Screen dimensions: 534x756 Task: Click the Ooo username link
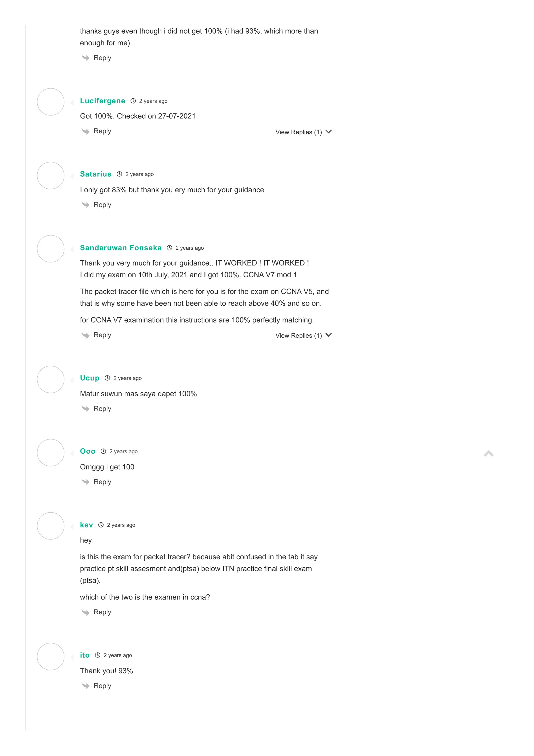88,451
